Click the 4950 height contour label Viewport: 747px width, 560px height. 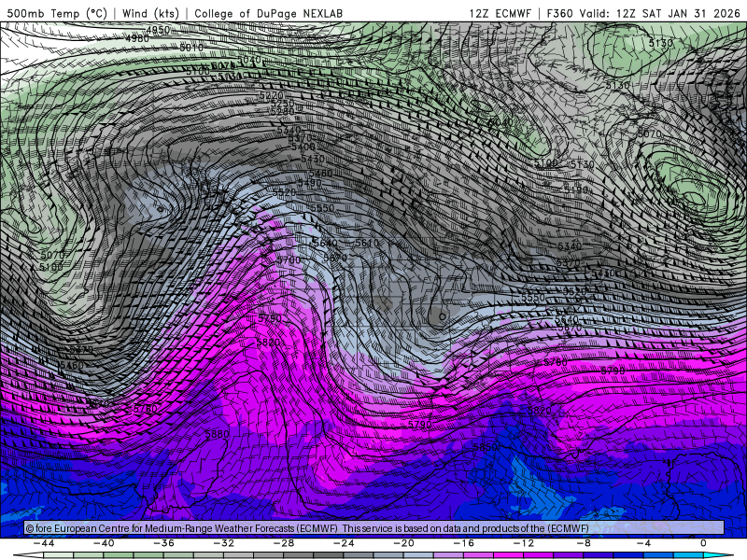158,30
